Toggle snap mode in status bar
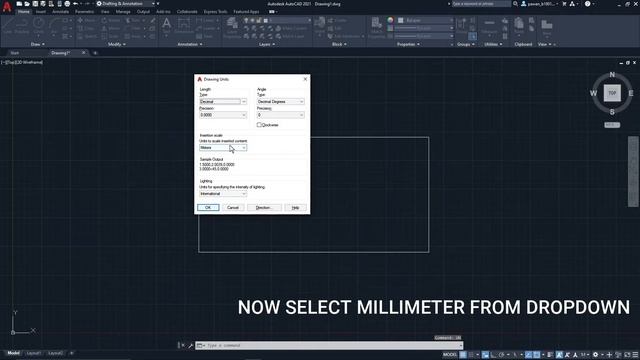Image resolution: width=640 pixels, height=360 pixels. (472, 355)
